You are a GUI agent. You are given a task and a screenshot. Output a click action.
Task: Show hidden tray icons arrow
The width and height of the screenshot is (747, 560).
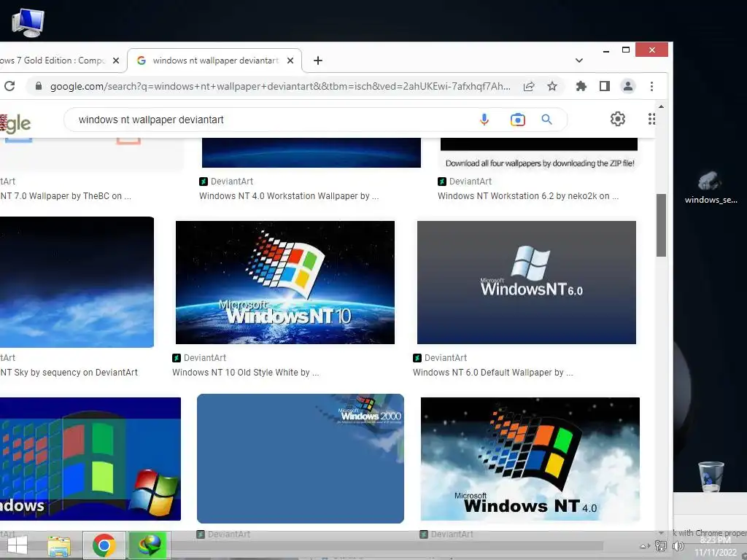click(644, 546)
